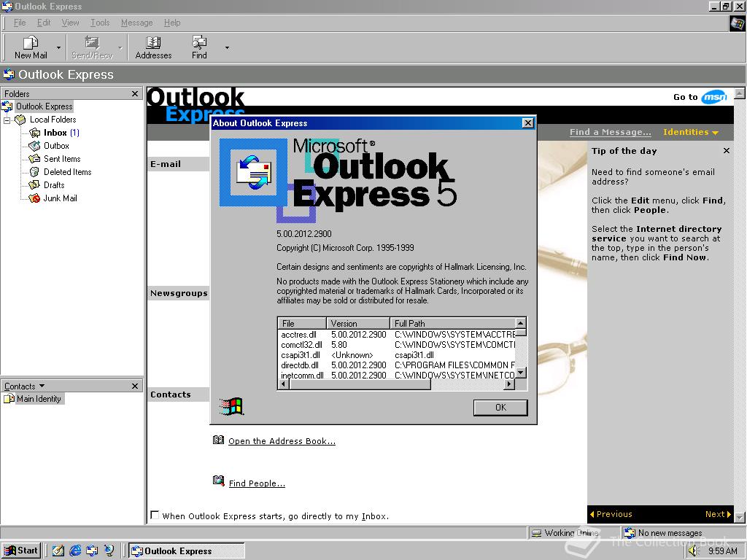Click file list scroll up arrow

(x=521, y=323)
